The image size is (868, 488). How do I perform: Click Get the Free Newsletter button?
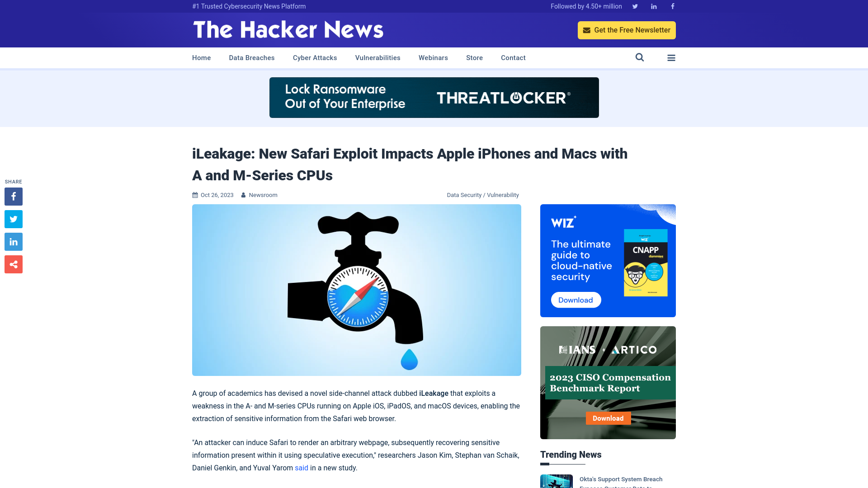[627, 30]
